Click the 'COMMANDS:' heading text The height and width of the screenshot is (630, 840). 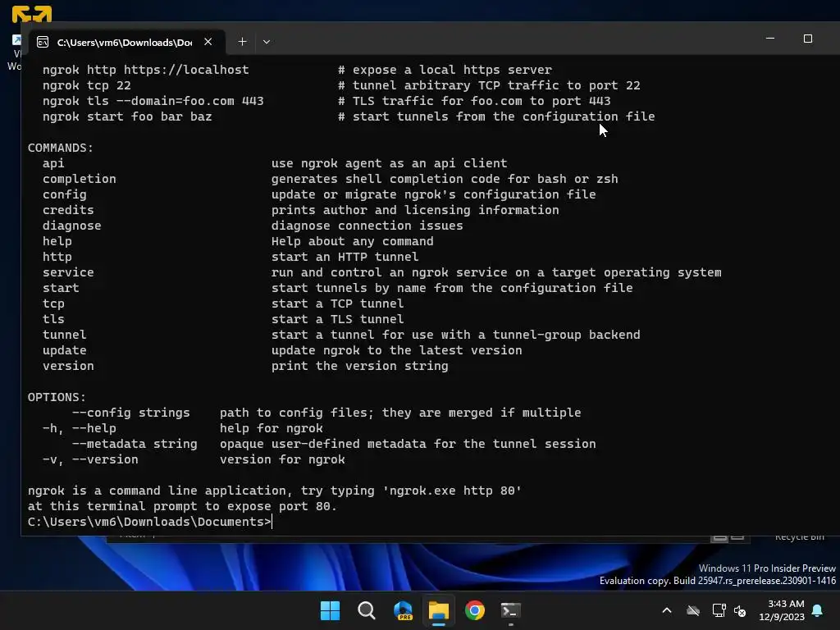point(61,148)
